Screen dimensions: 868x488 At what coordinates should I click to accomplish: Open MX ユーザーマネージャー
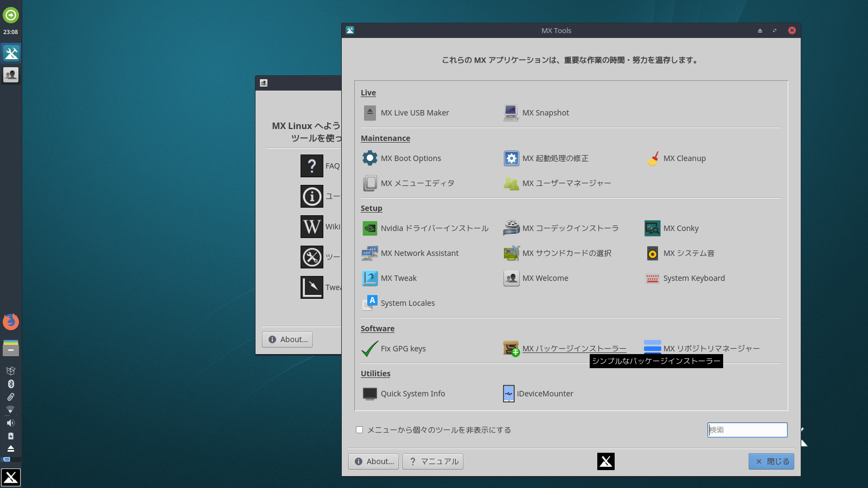(557, 183)
